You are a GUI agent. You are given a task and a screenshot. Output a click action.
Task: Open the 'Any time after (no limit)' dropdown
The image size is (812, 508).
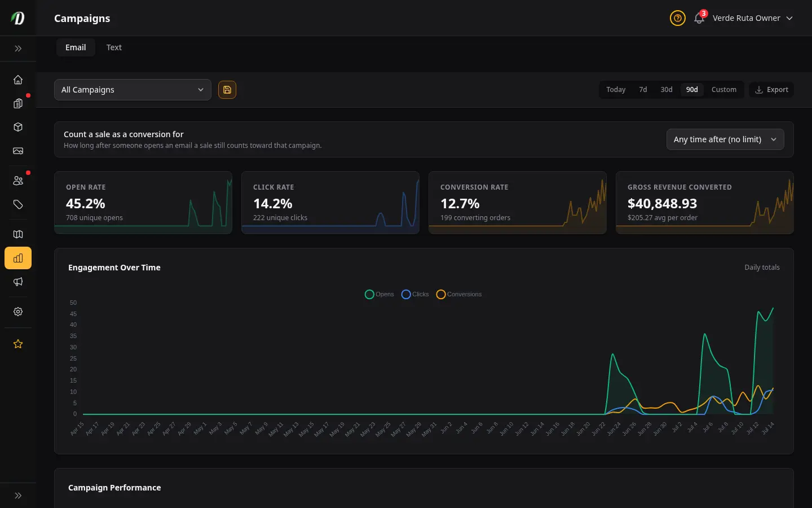click(x=725, y=139)
